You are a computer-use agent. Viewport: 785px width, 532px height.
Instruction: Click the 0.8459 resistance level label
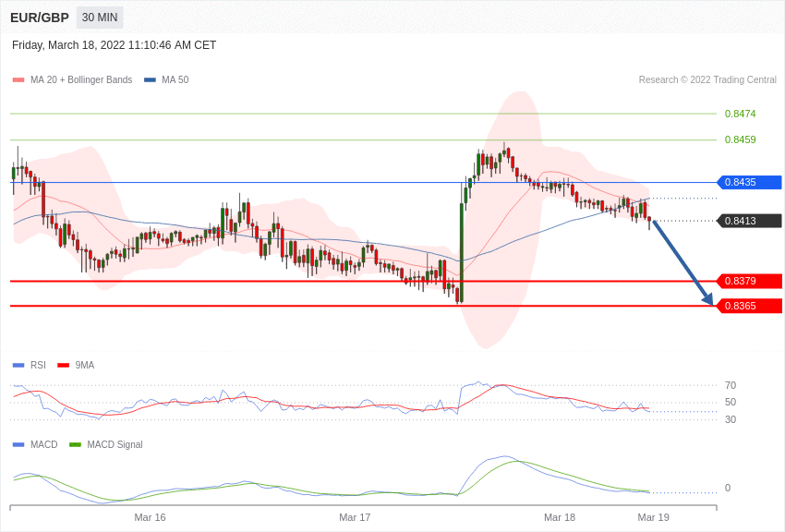pos(740,139)
